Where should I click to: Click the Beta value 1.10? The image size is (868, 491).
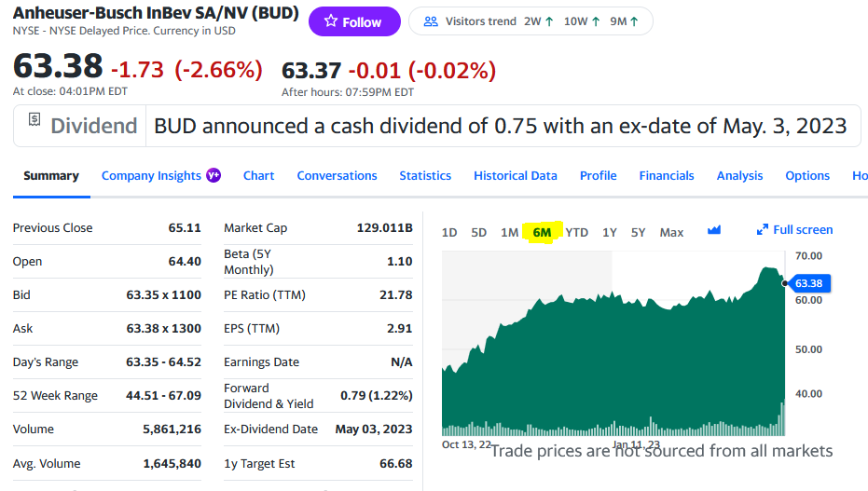(399, 262)
